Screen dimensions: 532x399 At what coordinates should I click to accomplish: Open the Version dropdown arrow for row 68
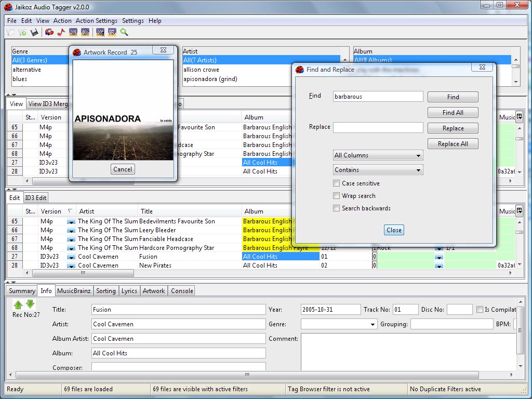tap(71, 248)
